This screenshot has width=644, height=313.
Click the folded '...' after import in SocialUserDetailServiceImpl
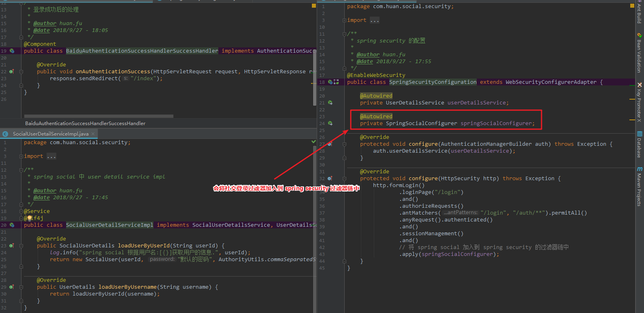click(51, 156)
